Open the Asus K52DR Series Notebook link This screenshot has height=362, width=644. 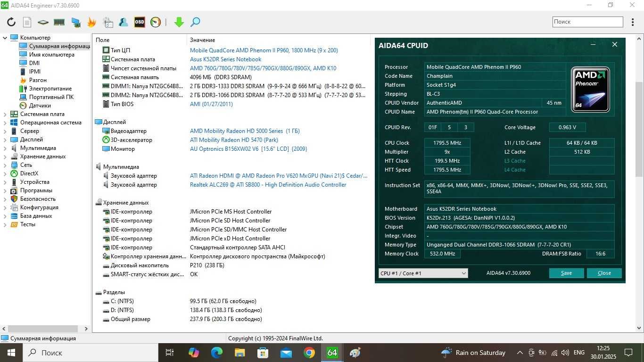(225, 59)
